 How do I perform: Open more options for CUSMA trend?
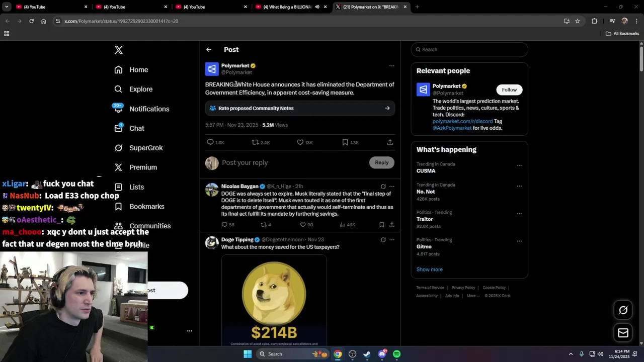point(519,165)
